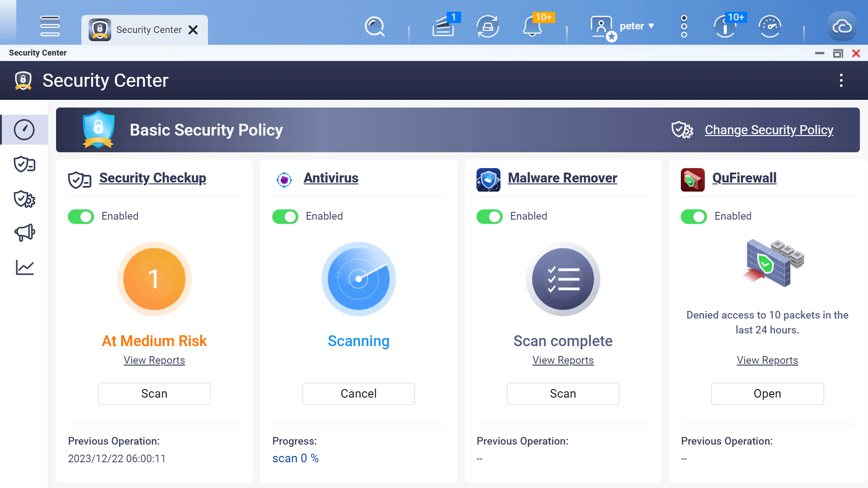Select the Security Checkup sidebar icon
The width and height of the screenshot is (868, 488).
coord(24,164)
